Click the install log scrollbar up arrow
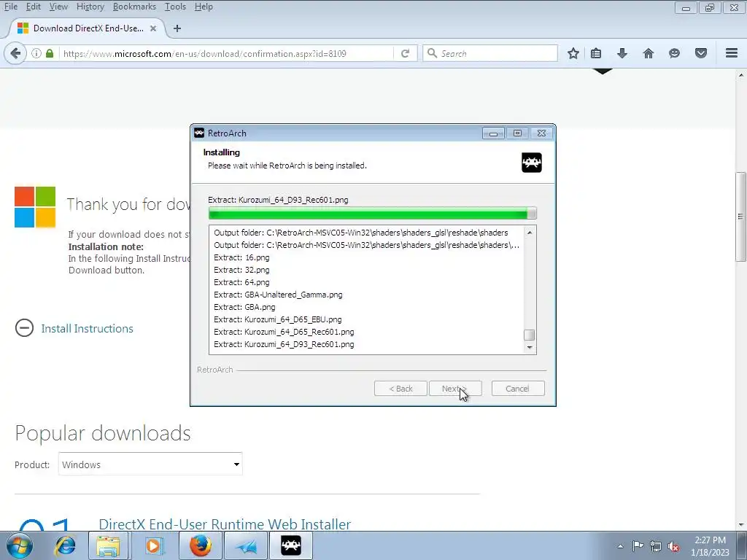747x560 pixels. coord(530,233)
